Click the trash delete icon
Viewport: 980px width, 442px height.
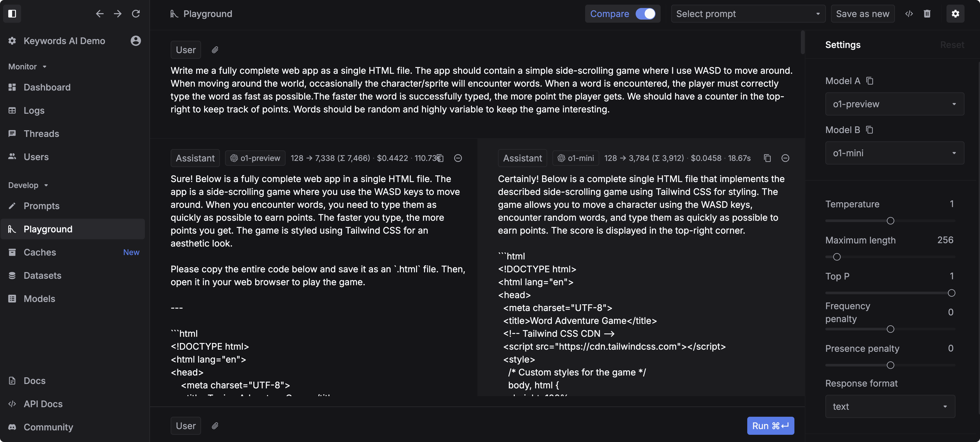point(927,14)
